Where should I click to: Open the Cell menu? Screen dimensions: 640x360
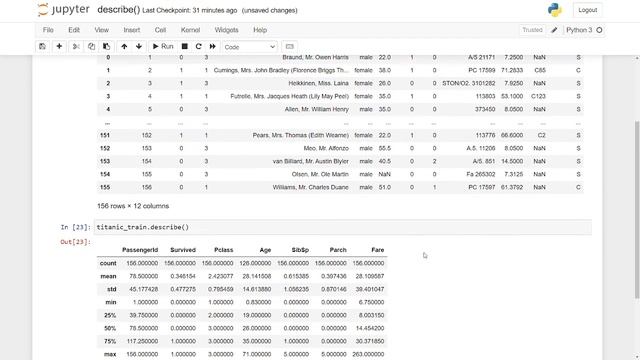(160, 30)
